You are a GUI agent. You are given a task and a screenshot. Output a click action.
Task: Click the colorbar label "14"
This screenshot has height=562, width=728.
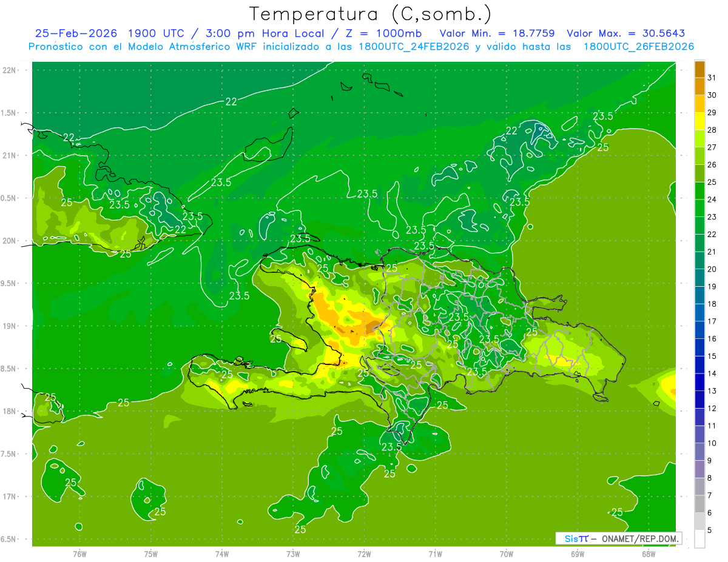click(x=712, y=373)
